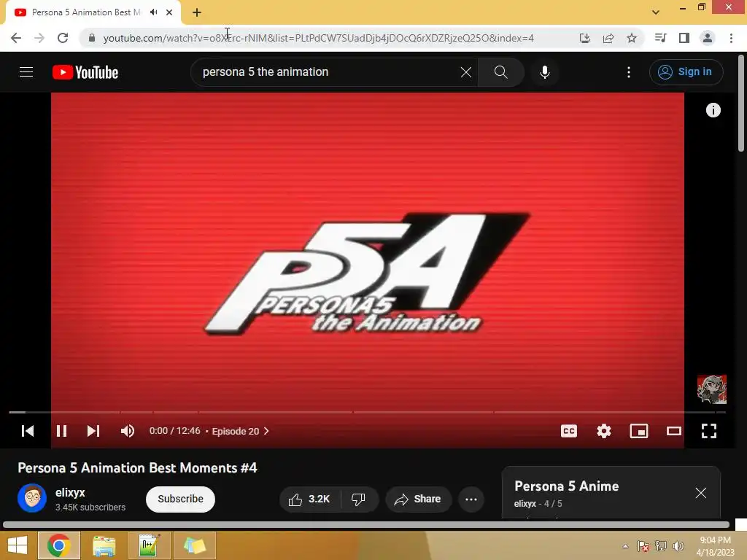
Task: Go forward in the browser
Action: pyautogui.click(x=39, y=38)
